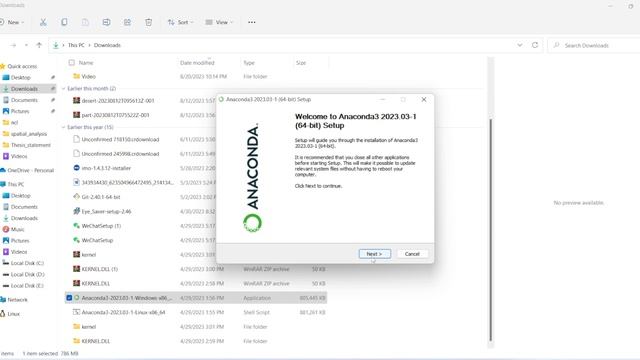Refresh the Downloads folder
The height and width of the screenshot is (360, 640).
(535, 45)
